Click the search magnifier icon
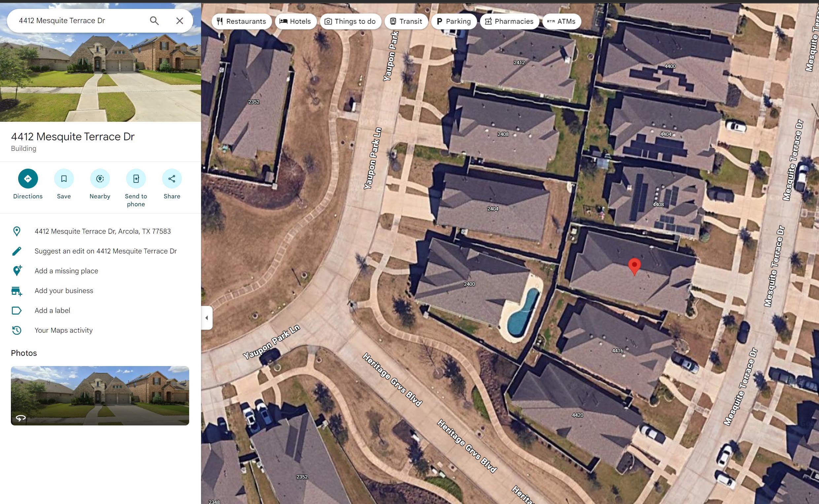 [154, 21]
